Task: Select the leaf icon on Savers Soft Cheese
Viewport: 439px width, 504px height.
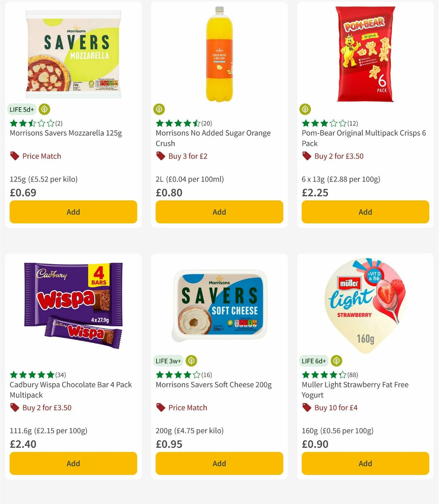Action: (192, 360)
